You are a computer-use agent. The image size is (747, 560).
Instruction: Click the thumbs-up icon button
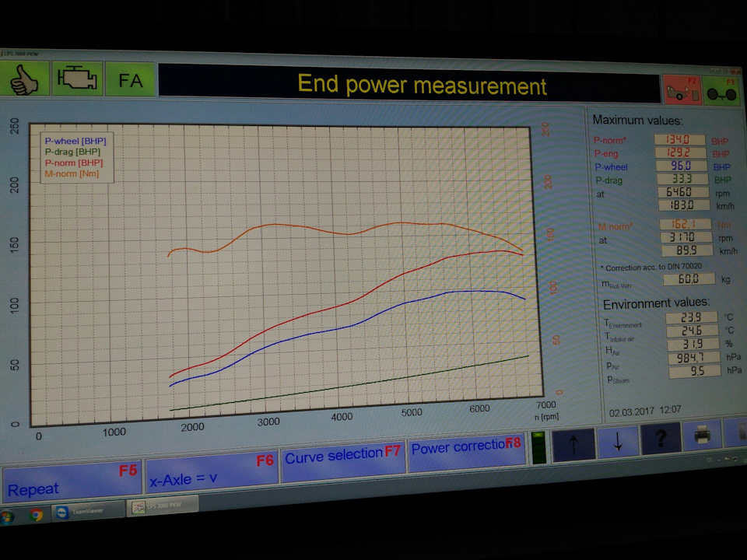tap(24, 79)
